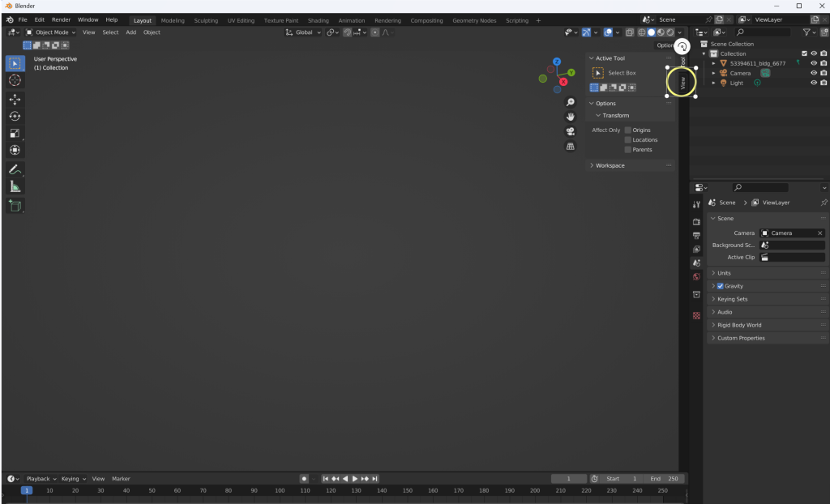Select the Move tool

coord(15,99)
